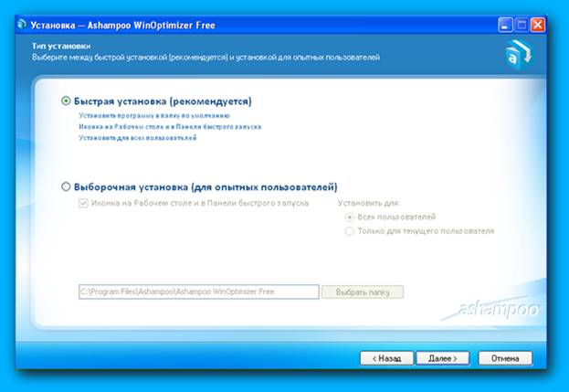Click text Установить программу в папку по умолчанию
The width and height of the screenshot is (569, 392).
154,115
